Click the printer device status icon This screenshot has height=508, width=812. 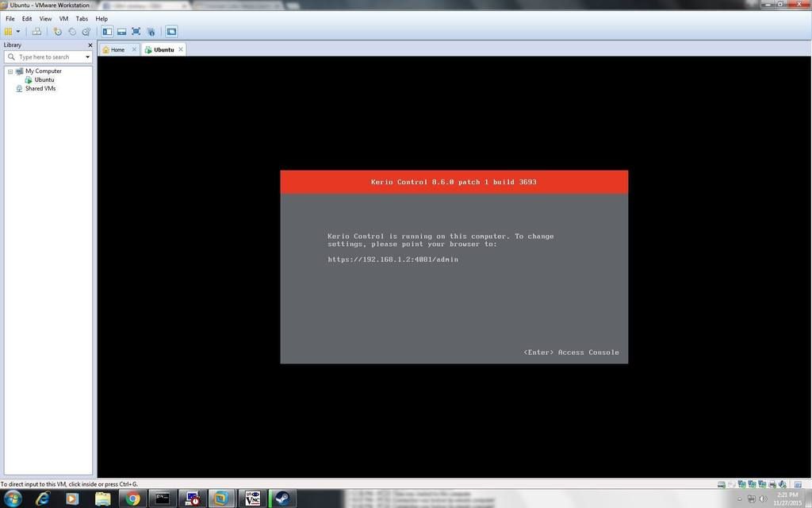[772, 484]
